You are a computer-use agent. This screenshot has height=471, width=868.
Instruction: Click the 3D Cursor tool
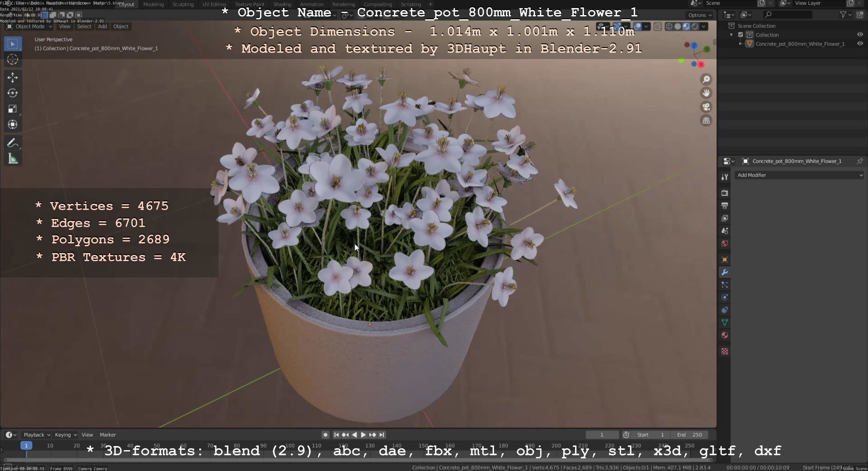click(x=12, y=60)
